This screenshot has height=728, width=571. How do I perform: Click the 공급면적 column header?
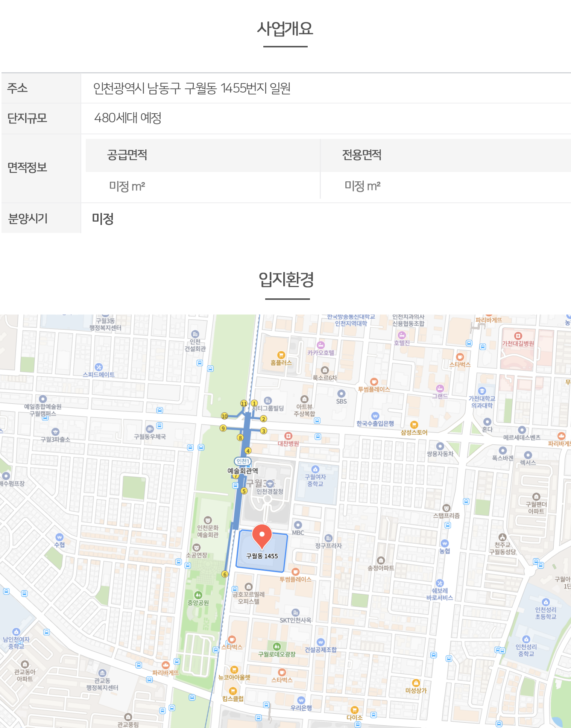pyautogui.click(x=127, y=155)
